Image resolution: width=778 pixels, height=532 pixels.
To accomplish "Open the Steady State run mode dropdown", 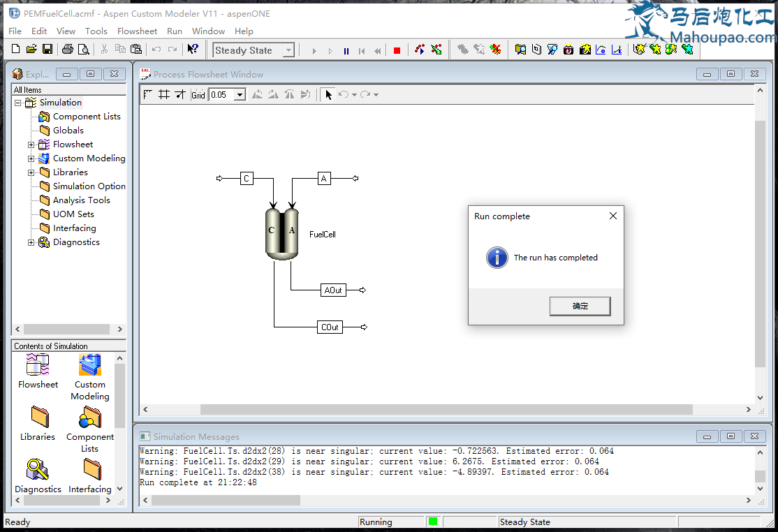I will tap(288, 50).
